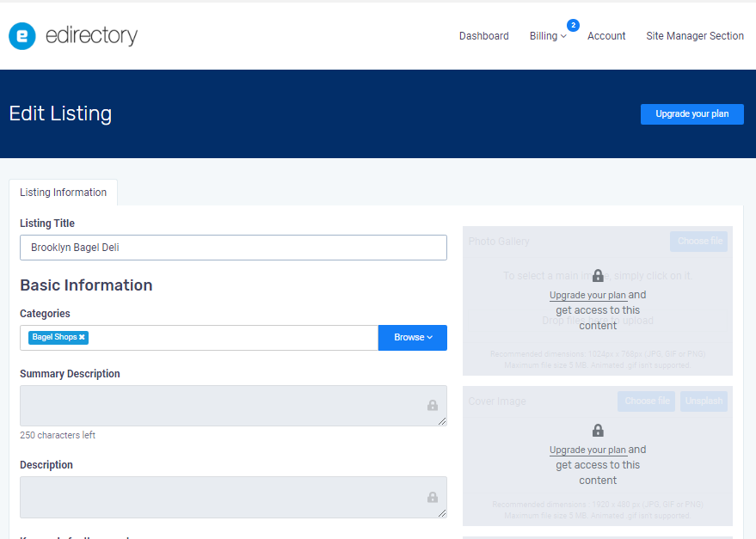This screenshot has height=539, width=756.
Task: Click the Cover Image lock icon
Action: click(x=598, y=431)
